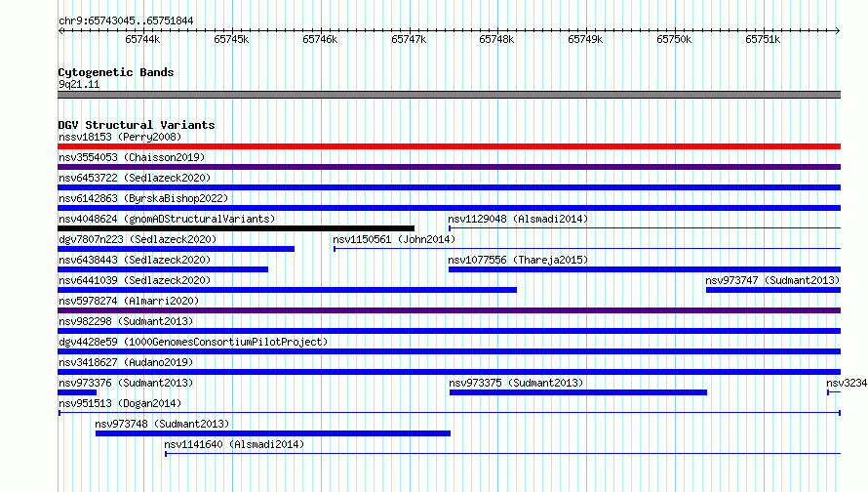The image size is (868, 492).
Task: Select the blue dgv7807n223 variant bar
Action: point(176,249)
